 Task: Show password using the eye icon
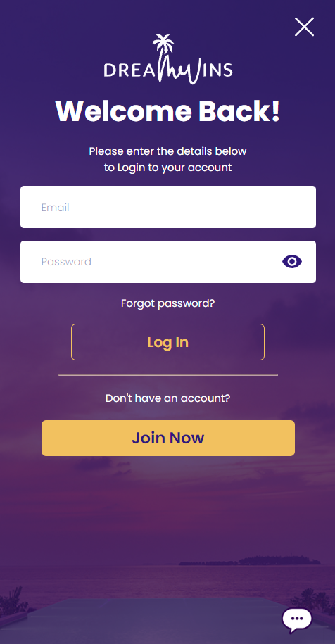[x=292, y=262]
